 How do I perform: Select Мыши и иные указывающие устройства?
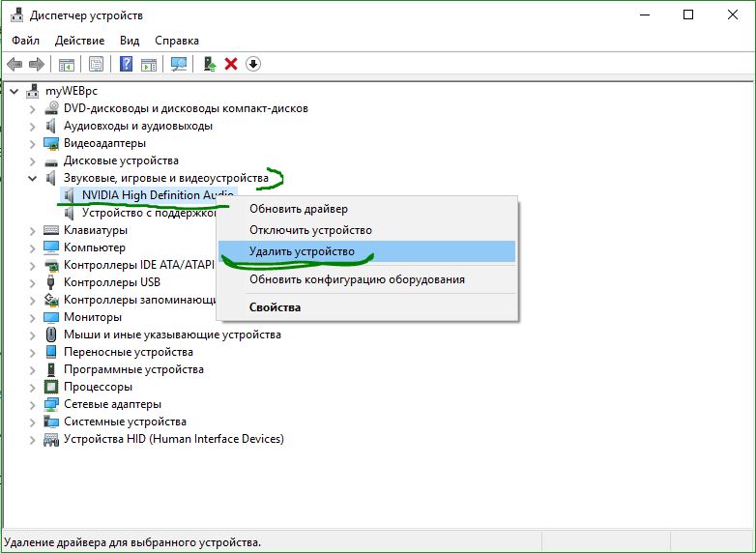(x=172, y=335)
